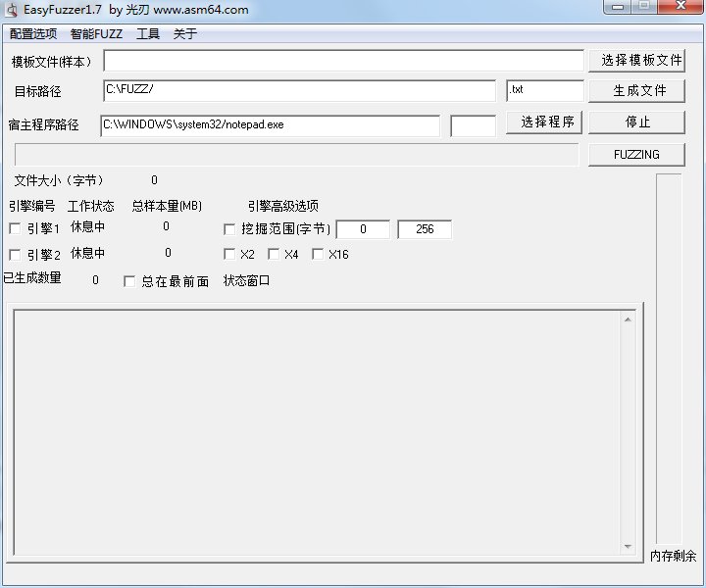This screenshot has height=588, width=706.
Task: Toggle the 挖掘范围(字节) checkbox
Action: tap(230, 229)
